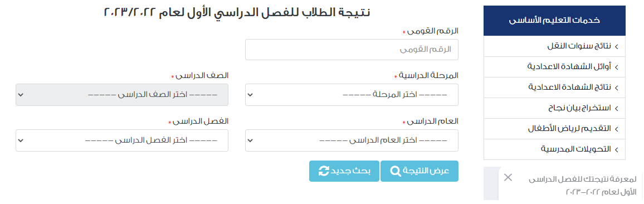Click chevron beside استخراج بيان نجاح
Screen dimensions: 644x204
[617, 108]
